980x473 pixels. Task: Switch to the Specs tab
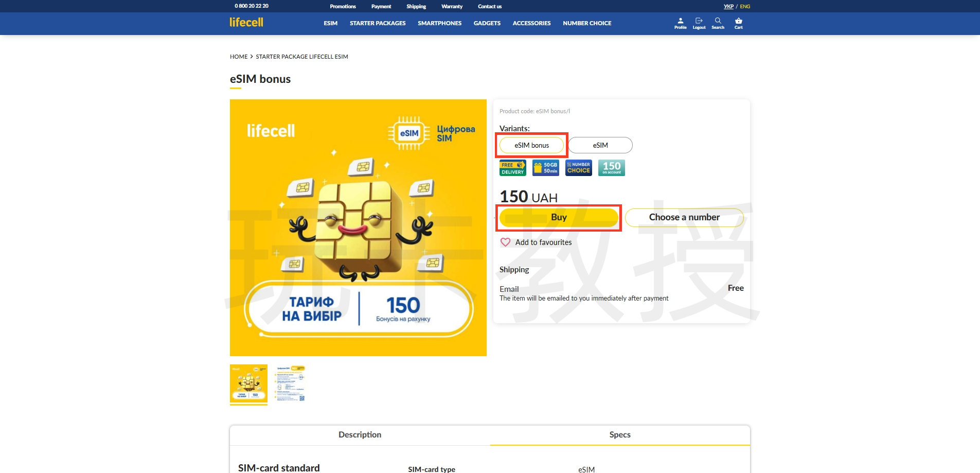coord(620,435)
